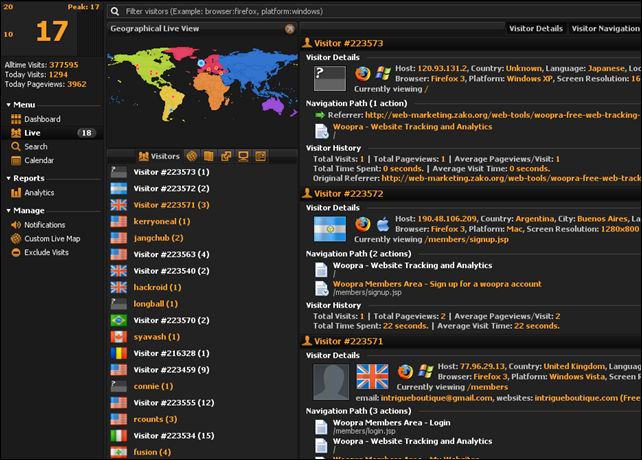This screenshot has height=460, width=642.
Task: Click the visitor marker on the Europe map
Action: coord(201,63)
